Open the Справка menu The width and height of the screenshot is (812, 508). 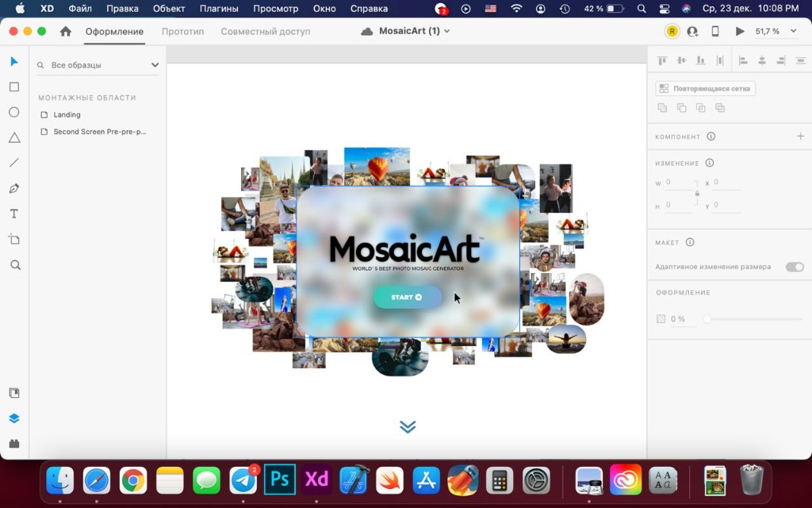[369, 8]
